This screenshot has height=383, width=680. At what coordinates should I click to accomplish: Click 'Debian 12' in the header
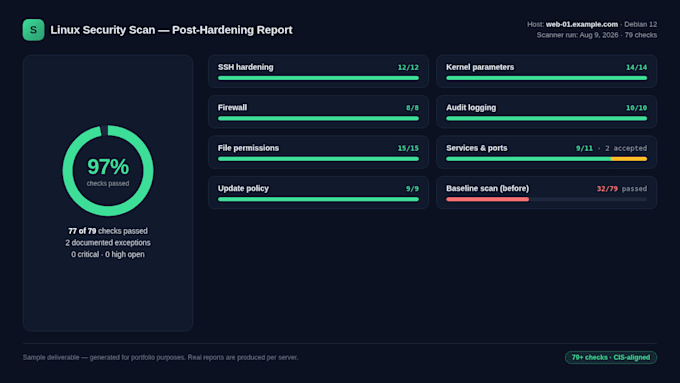click(x=641, y=24)
